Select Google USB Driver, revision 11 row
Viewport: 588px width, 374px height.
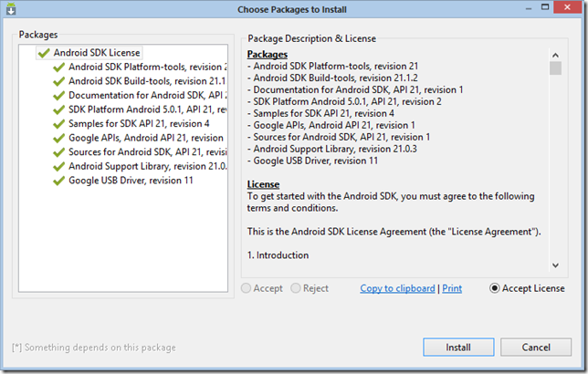131,181
